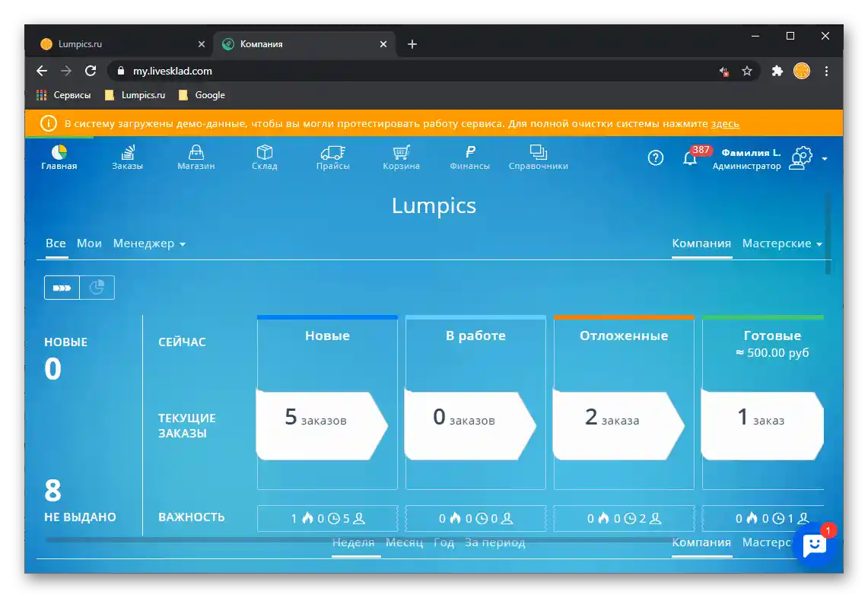Screen dimensions: 868x598
Task: Select the Неделя period tab
Action: tap(354, 542)
